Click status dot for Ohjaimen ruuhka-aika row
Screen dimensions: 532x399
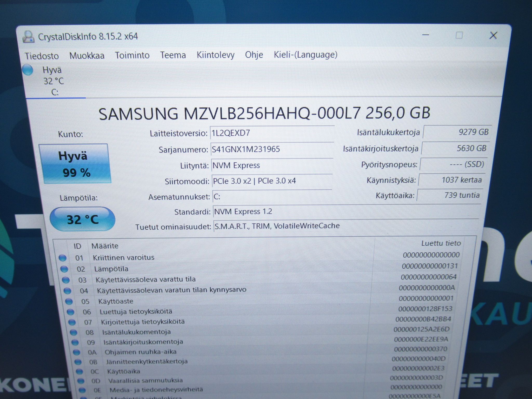click(x=76, y=353)
